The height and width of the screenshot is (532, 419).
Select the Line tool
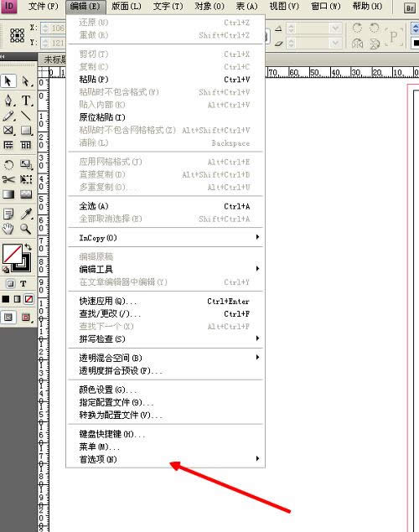26,116
